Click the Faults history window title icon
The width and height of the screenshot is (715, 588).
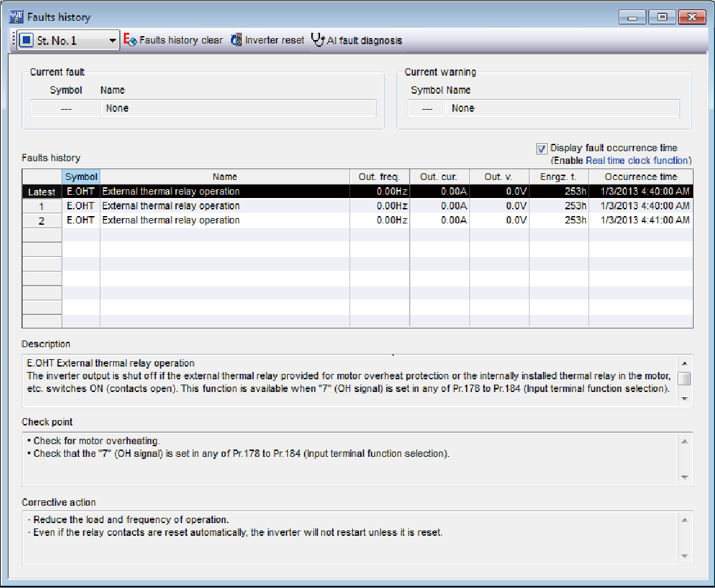click(16, 17)
